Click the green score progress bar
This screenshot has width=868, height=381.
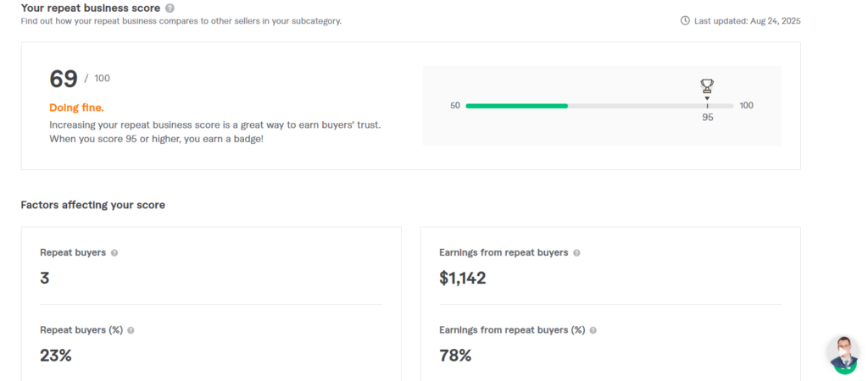coord(516,106)
